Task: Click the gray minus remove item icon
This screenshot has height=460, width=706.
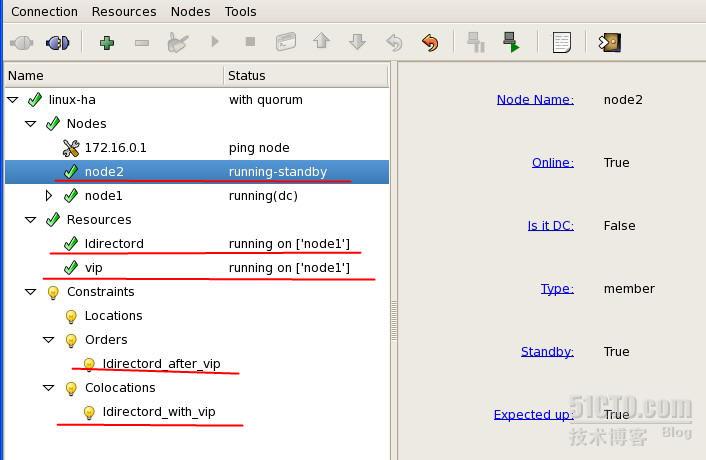Action: 142,43
